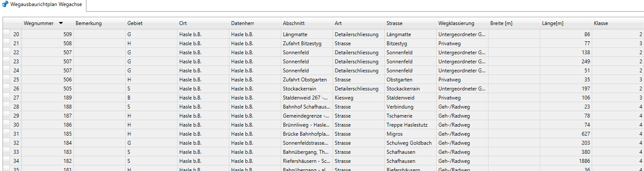Sort by the Gebiet column header
This screenshot has height=171, width=644.
pos(151,23)
